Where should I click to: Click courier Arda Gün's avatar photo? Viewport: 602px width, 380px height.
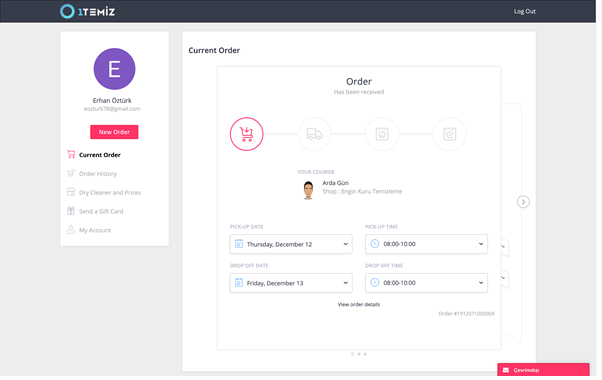pyautogui.click(x=308, y=190)
